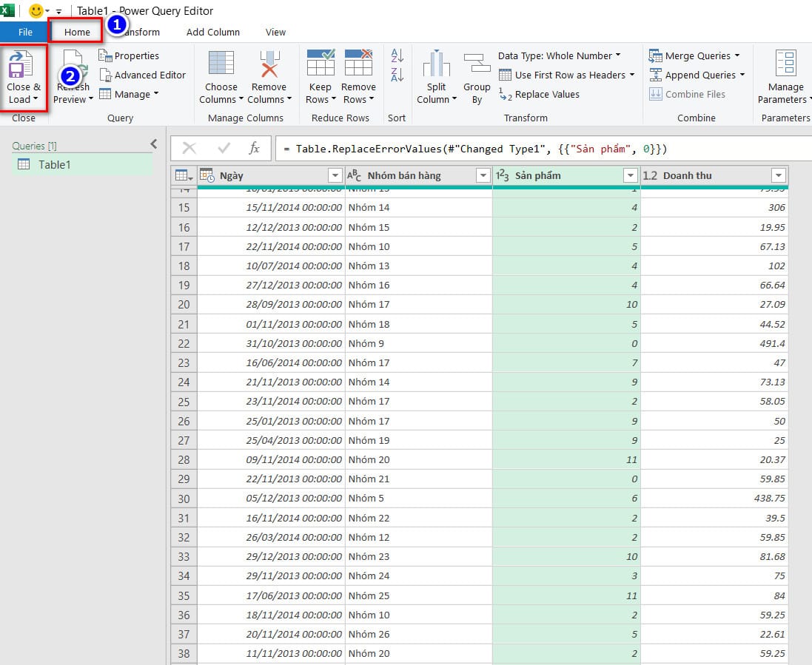Expand the Merge Queries dropdown arrow

pos(737,56)
